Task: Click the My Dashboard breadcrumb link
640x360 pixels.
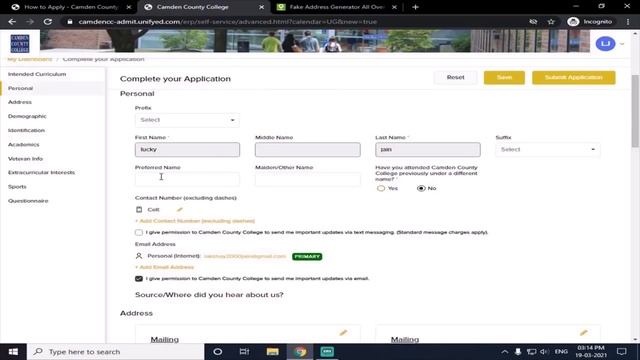Action: [x=30, y=59]
